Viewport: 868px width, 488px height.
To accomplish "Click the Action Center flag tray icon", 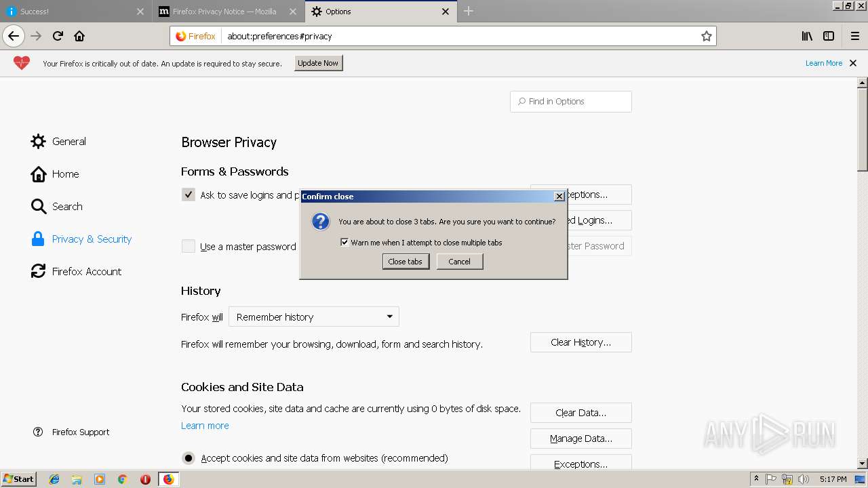I will pos(771,479).
